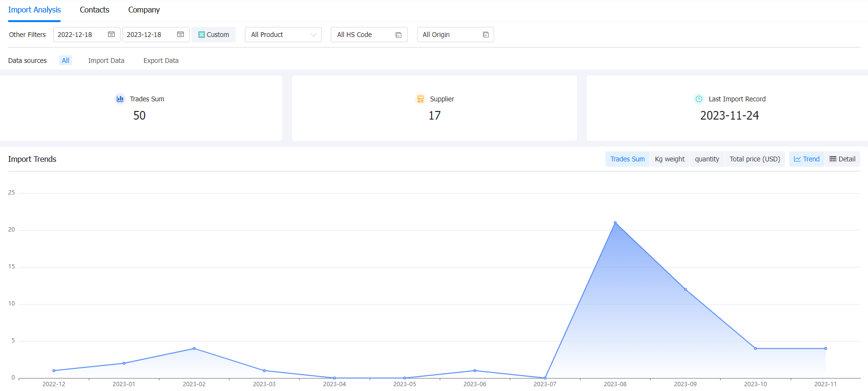Switch to Detail table view
The height and width of the screenshot is (391, 868).
tap(843, 159)
